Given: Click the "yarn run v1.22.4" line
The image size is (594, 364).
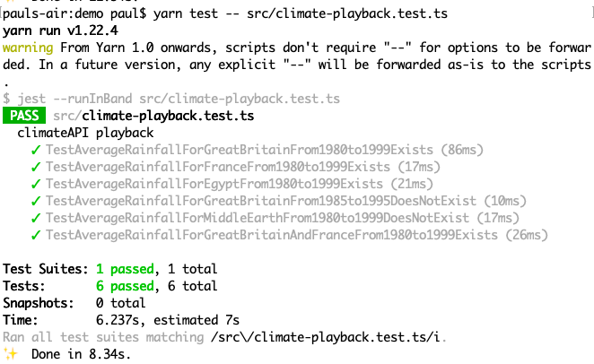Looking at the screenshot, I should pos(60,30).
